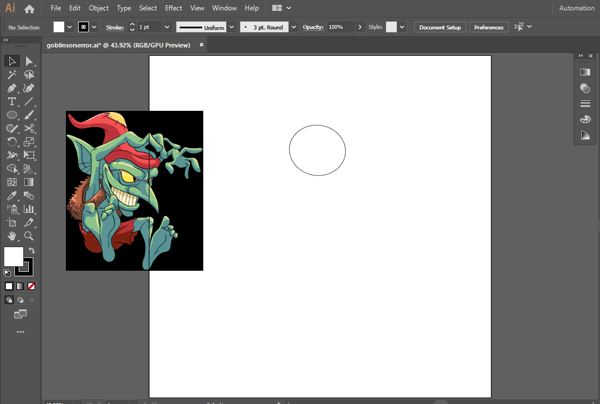Set paint mode to Gradient
Viewport: 600px width, 404px height.
(x=20, y=286)
